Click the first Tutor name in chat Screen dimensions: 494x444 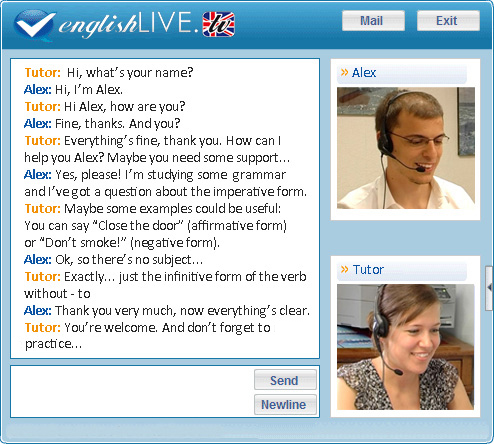(43, 72)
